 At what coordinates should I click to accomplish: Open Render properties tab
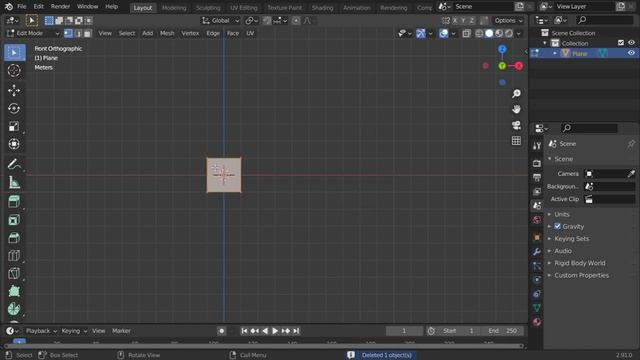[x=537, y=163]
